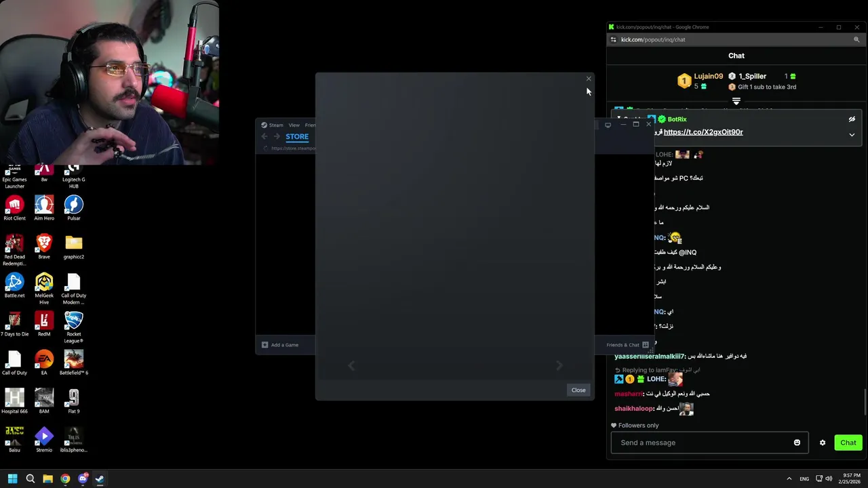Select the Rocket League desktop icon
Screen dimensions: 868x488
[74, 328]
